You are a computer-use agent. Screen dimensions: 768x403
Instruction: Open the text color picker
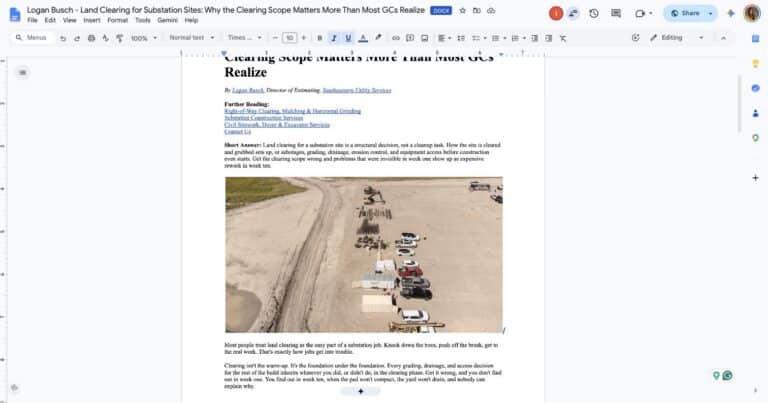pyautogui.click(x=363, y=38)
